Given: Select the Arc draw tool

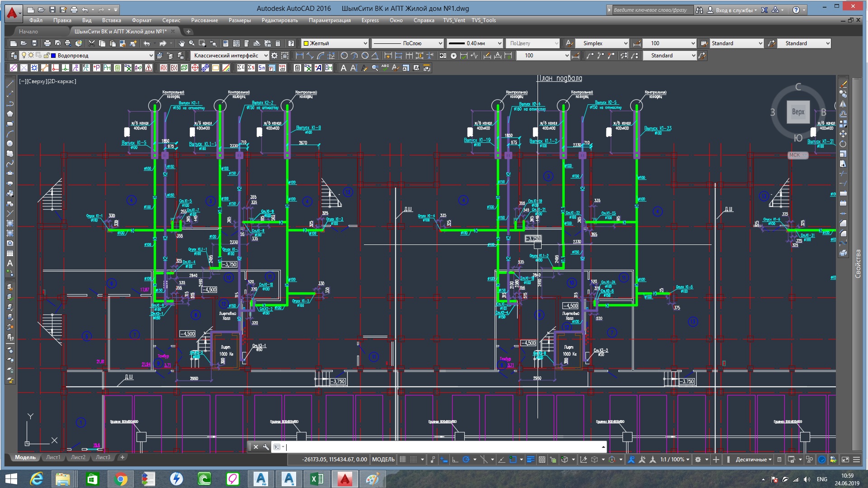Looking at the screenshot, I should tap(10, 134).
